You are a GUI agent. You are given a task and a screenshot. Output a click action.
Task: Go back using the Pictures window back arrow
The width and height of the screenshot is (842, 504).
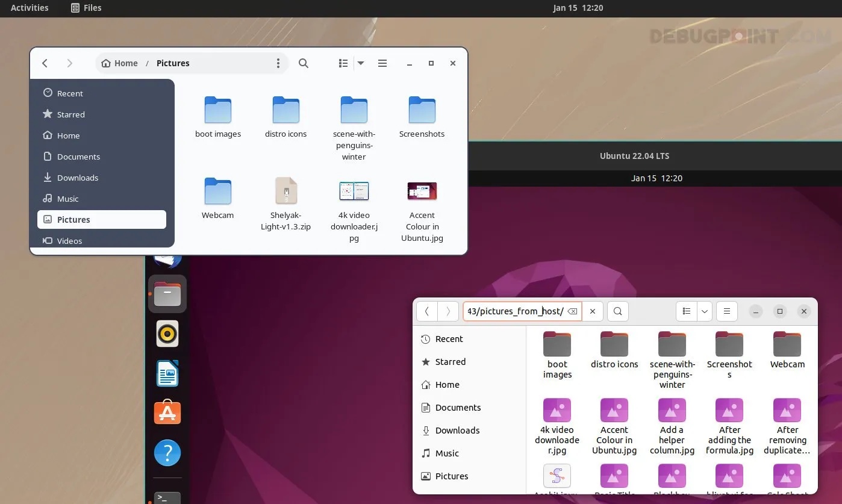45,63
